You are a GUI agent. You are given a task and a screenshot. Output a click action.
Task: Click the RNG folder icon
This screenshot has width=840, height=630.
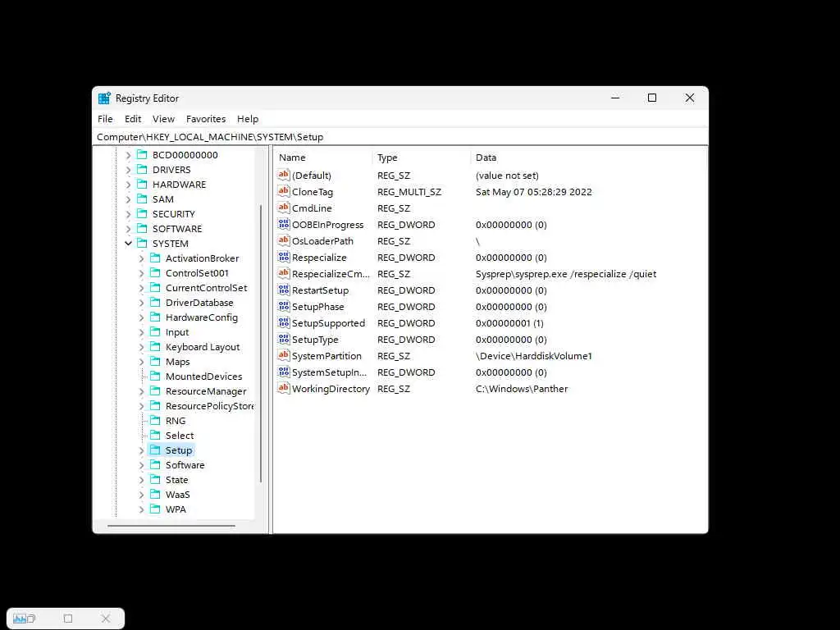click(x=155, y=421)
